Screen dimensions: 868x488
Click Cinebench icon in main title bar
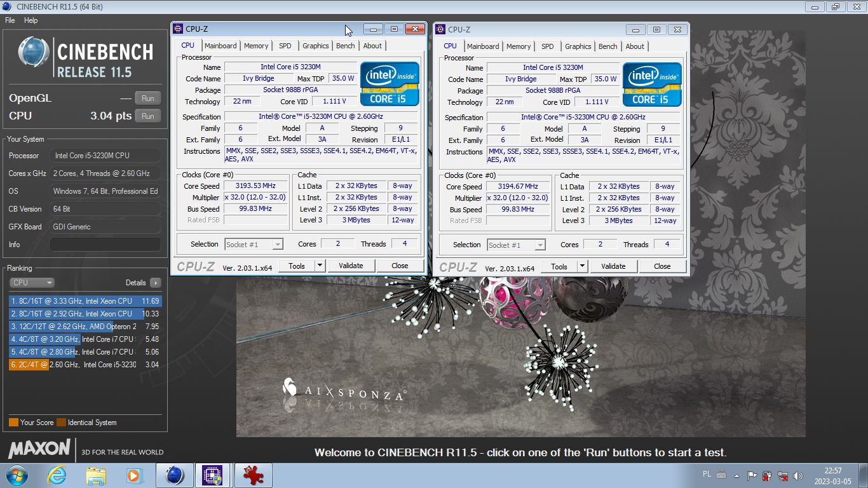pos(8,6)
